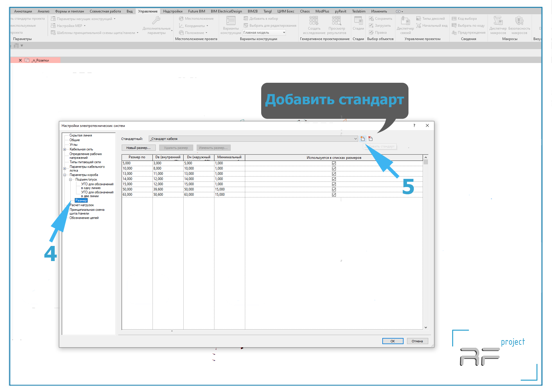Click the dialog help question mark
Viewport: 552px width, 392px height.
pos(414,125)
